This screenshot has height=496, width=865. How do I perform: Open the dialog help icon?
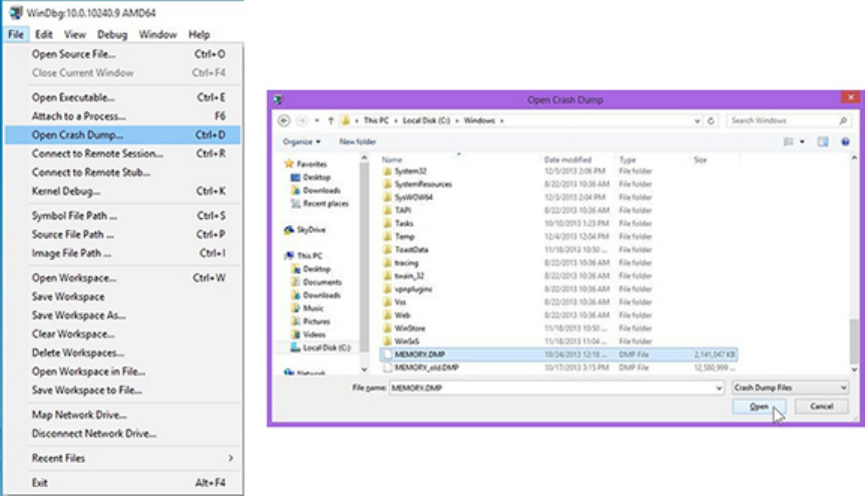pos(845,142)
